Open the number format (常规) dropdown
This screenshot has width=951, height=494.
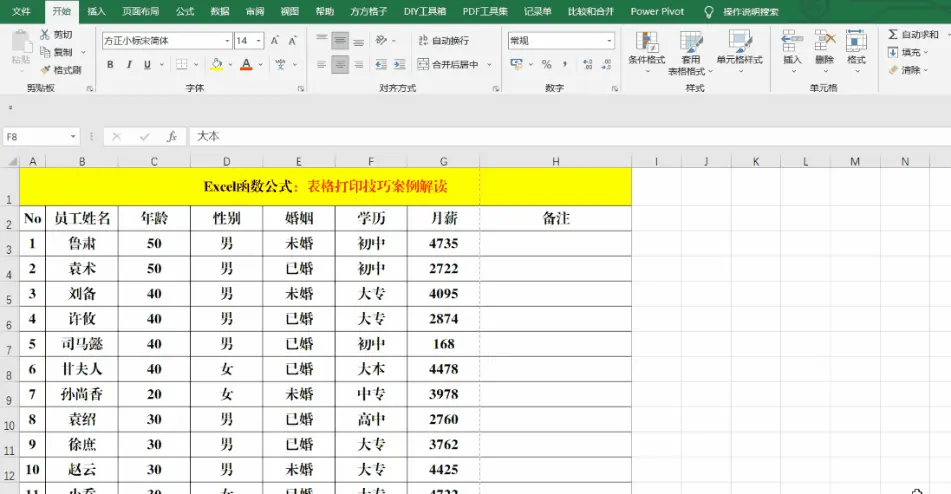coord(609,41)
